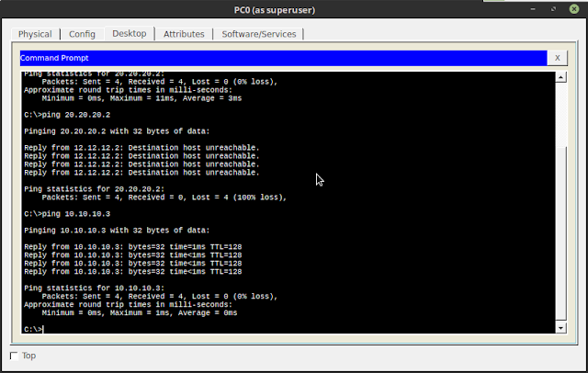The height and width of the screenshot is (373, 588).
Task: Click the terminal vertical scrollbar thumb
Action: [560, 234]
